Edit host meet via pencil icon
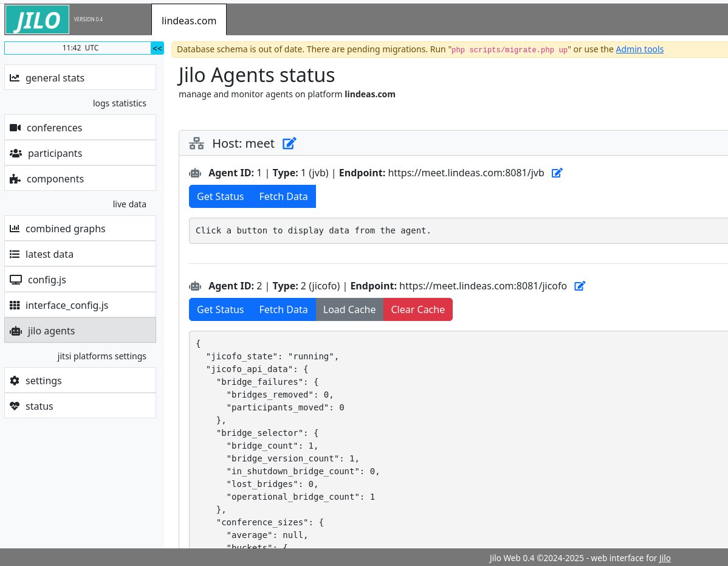 coord(289,143)
